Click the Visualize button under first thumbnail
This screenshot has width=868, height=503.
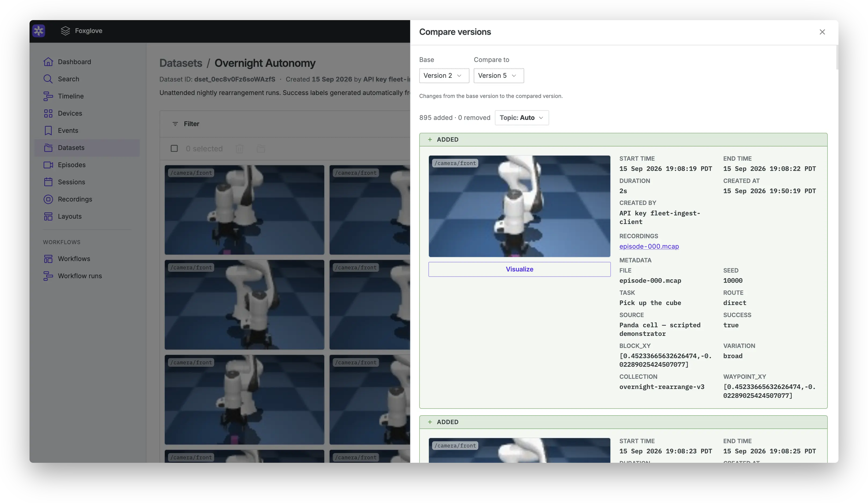coord(519,269)
